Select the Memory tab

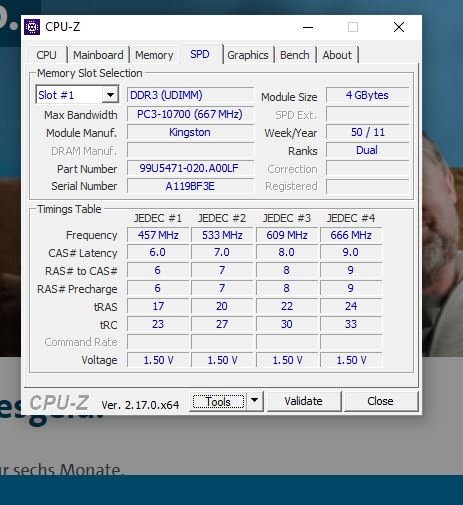point(154,55)
